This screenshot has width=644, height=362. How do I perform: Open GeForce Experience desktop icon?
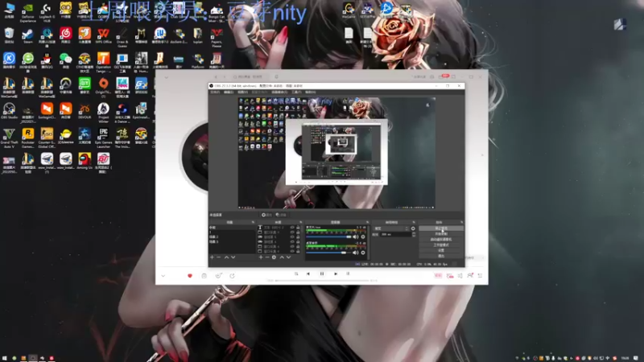(x=28, y=12)
